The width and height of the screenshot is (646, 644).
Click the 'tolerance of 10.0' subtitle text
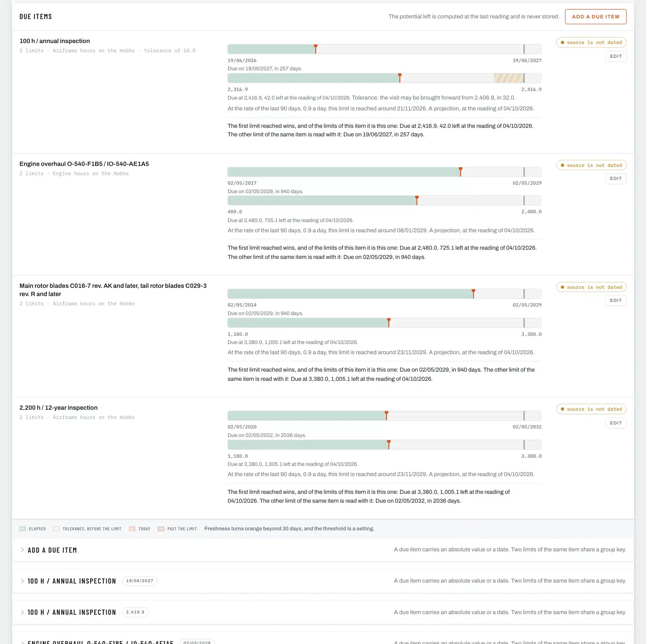click(x=170, y=51)
